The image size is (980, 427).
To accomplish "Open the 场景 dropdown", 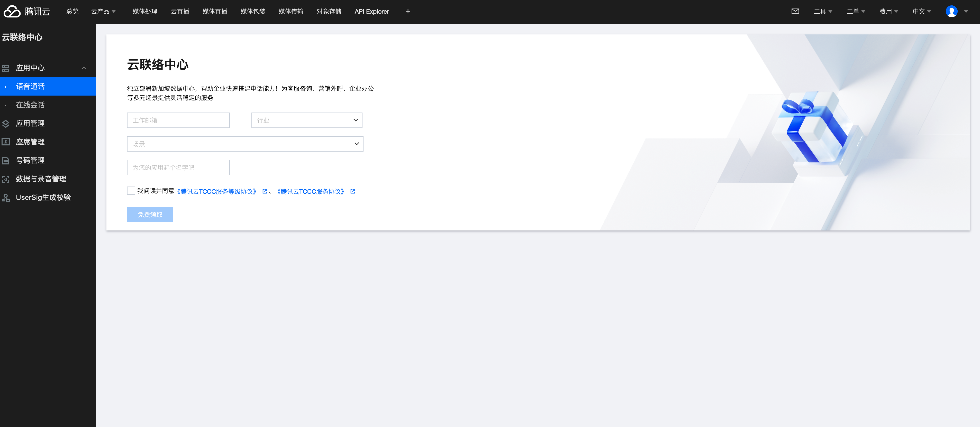I will pyautogui.click(x=245, y=144).
